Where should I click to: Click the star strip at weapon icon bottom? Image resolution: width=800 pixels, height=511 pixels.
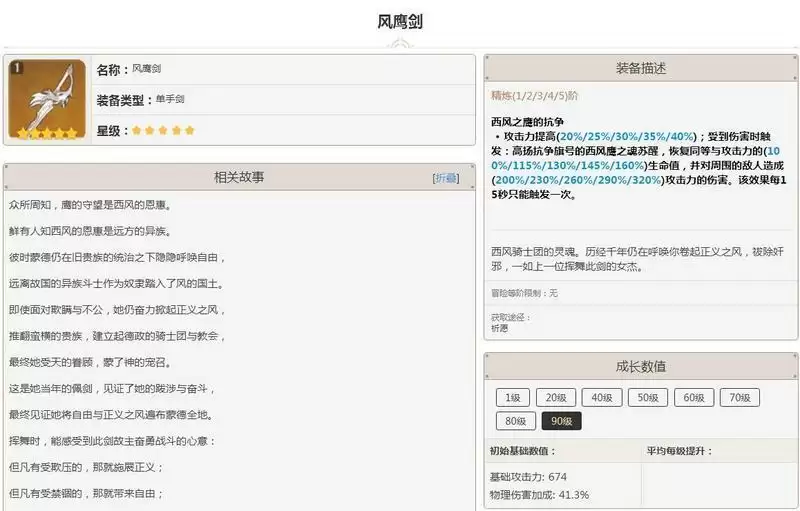pos(47,132)
